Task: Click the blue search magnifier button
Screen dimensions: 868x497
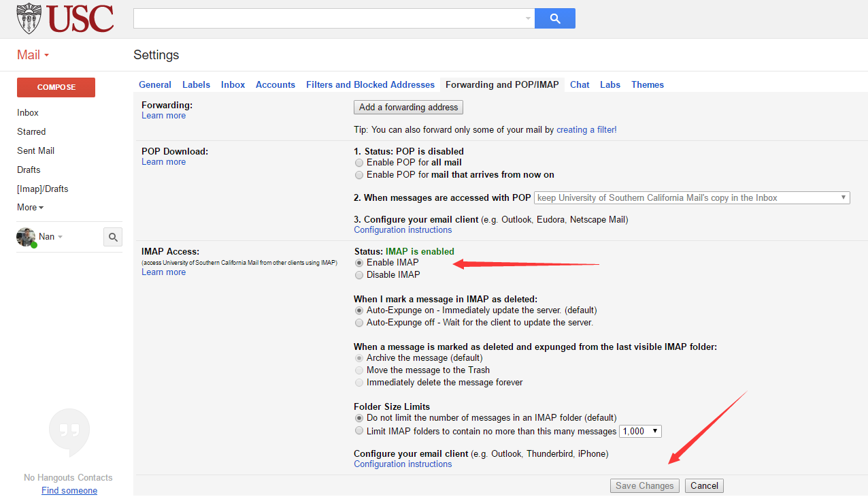Action: click(555, 18)
